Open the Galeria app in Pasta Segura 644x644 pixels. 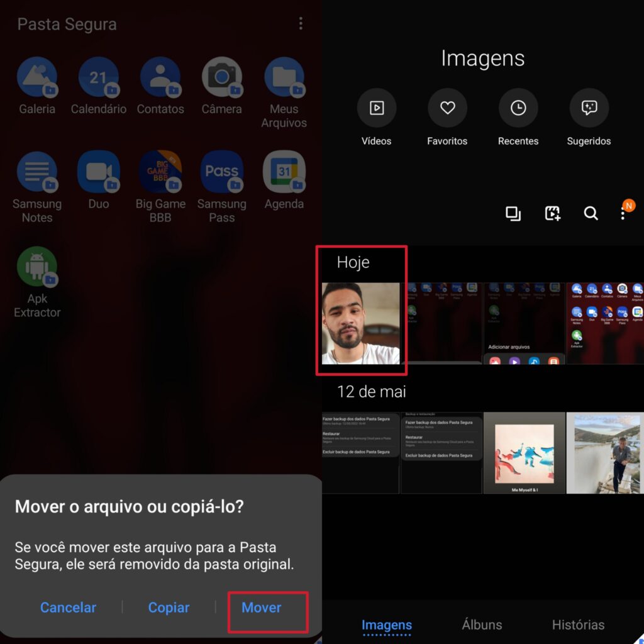click(x=36, y=78)
